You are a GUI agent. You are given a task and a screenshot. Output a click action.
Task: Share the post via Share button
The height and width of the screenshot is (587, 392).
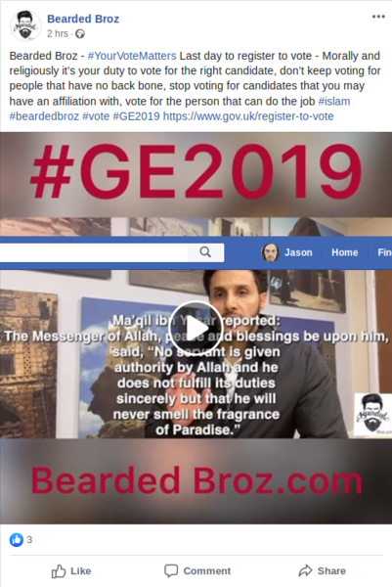pos(322,571)
